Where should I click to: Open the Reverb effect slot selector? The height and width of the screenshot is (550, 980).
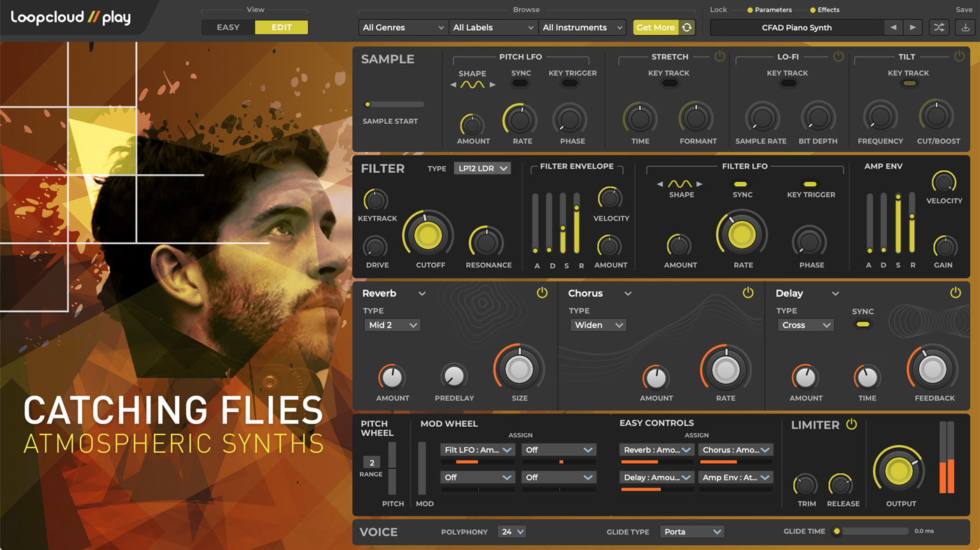[394, 293]
